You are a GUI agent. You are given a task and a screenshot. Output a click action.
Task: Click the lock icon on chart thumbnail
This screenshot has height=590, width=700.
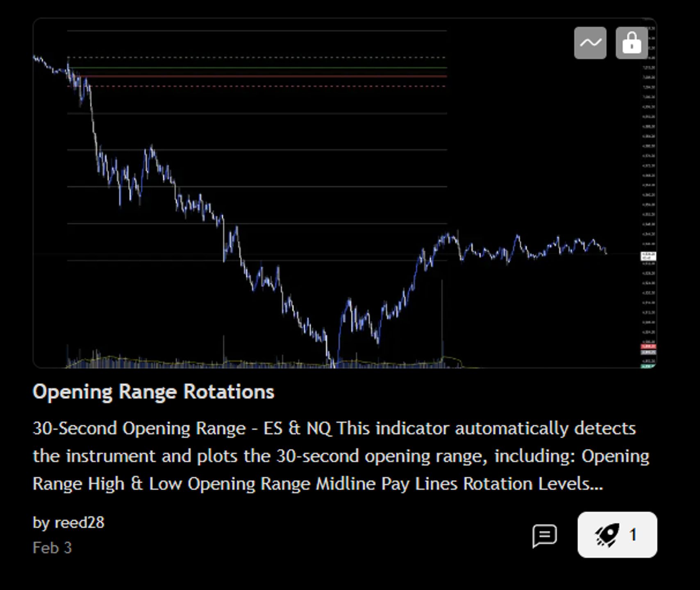click(x=632, y=43)
